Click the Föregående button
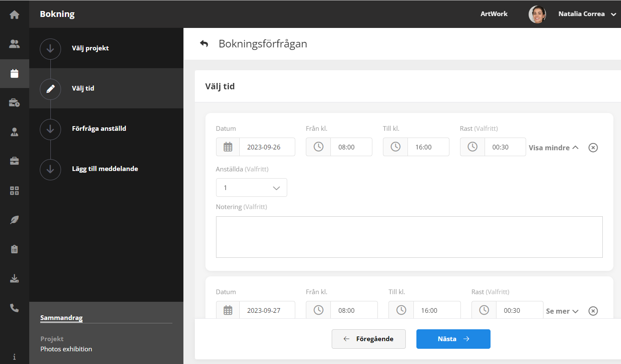Screen dimensions: 621x364 369,339
